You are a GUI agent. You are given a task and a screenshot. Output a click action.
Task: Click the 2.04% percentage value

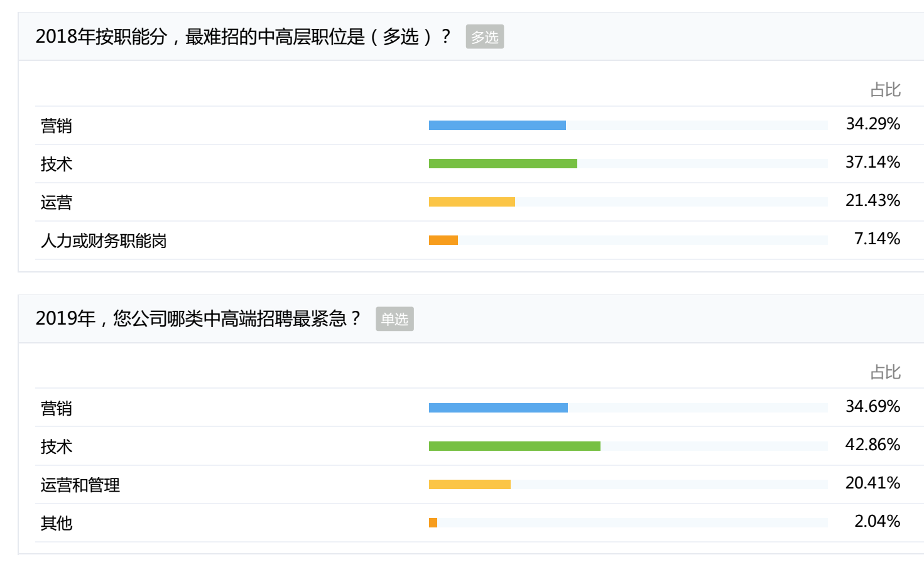(877, 521)
